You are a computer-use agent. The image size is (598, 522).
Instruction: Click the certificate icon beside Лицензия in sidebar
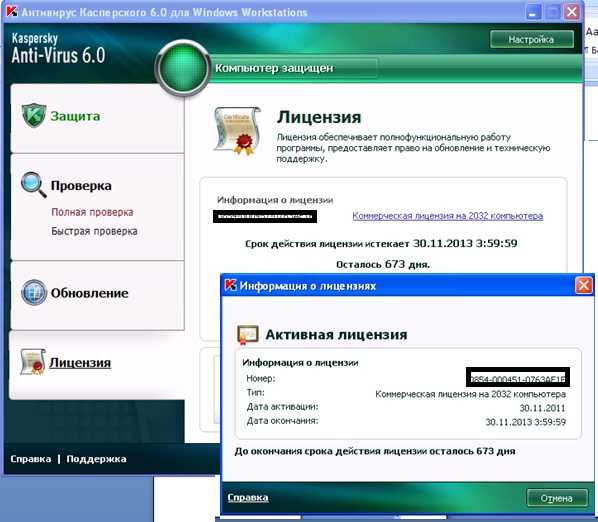33,361
